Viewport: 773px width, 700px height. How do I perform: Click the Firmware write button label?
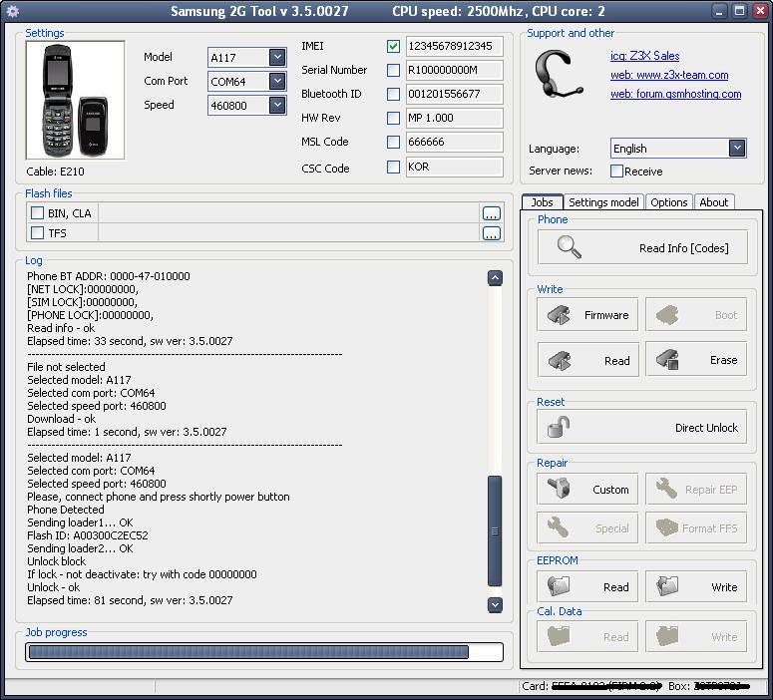606,315
